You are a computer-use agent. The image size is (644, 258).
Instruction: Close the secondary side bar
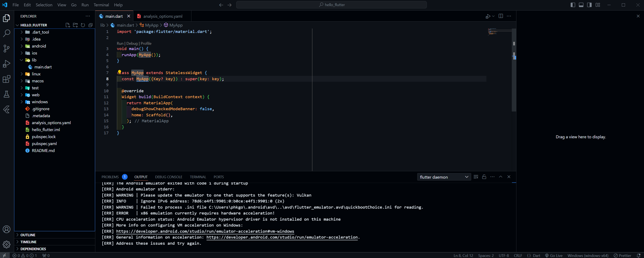pos(638,16)
